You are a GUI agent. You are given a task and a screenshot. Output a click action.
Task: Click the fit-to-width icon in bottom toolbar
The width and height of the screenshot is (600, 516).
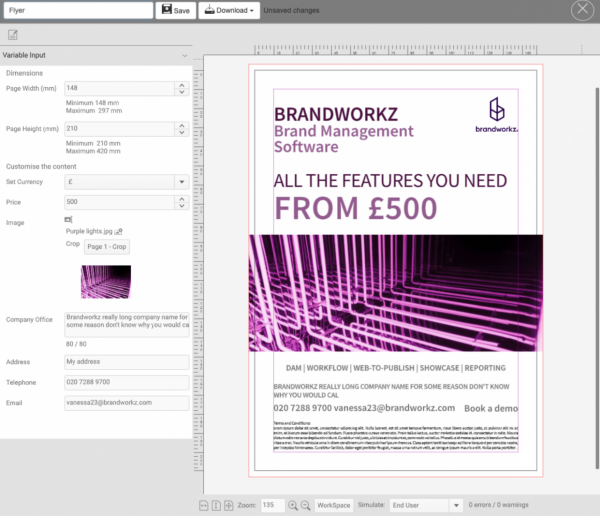(x=204, y=505)
